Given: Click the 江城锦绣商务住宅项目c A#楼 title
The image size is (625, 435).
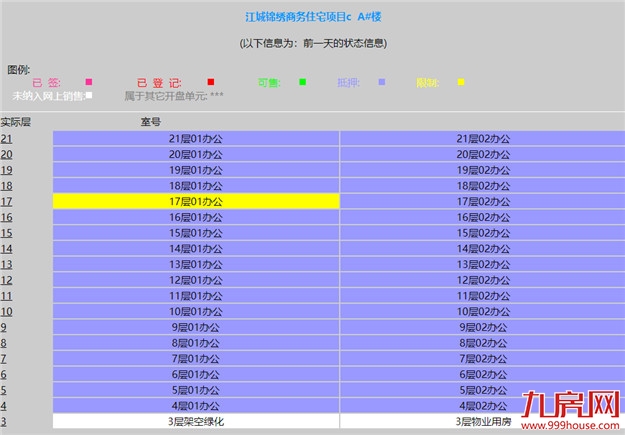Looking at the screenshot, I should (x=312, y=17).
